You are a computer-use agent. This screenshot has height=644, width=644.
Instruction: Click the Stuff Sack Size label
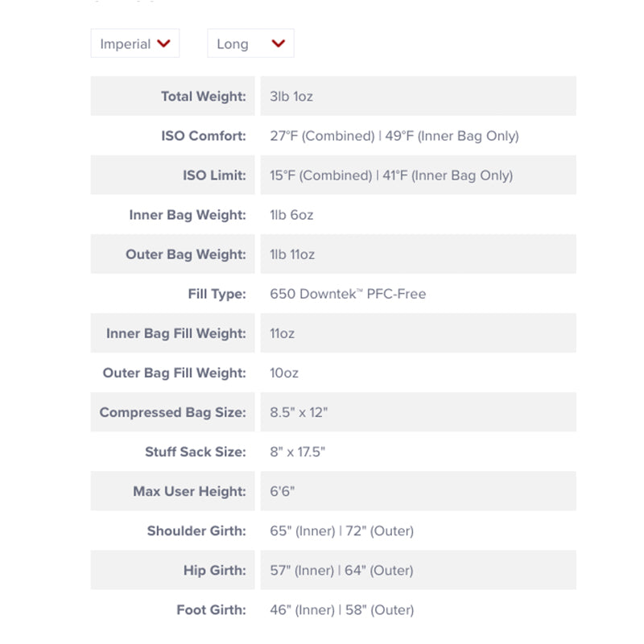196,452
